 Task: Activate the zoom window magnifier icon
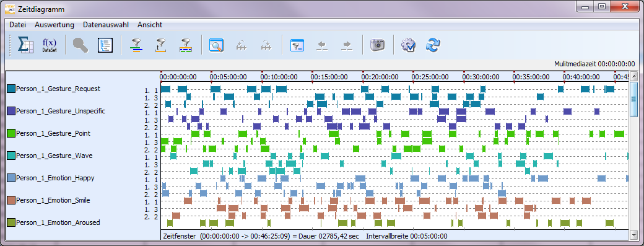pyautogui.click(x=216, y=45)
